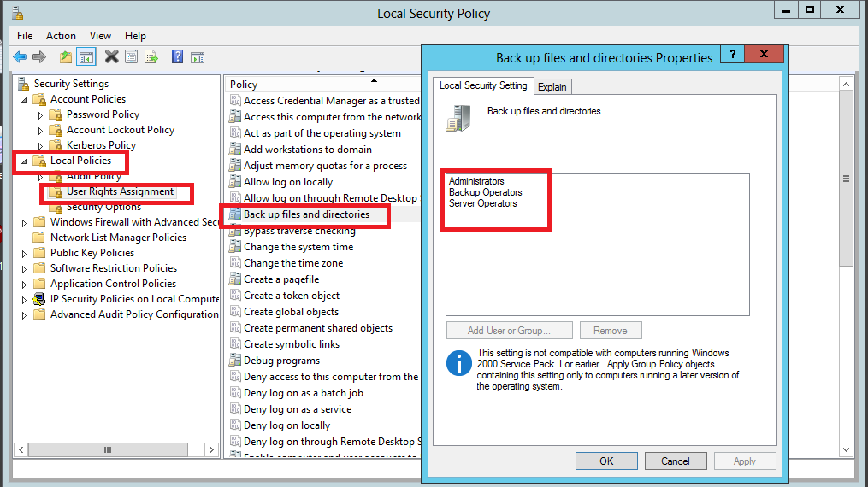Click the Account Policies folder icon
868x487 pixels.
[39, 99]
